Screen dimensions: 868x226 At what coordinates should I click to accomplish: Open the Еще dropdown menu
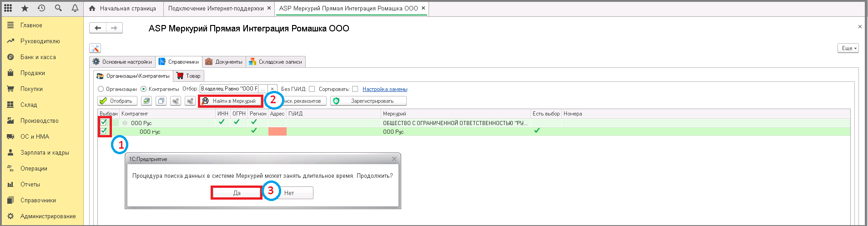848,48
